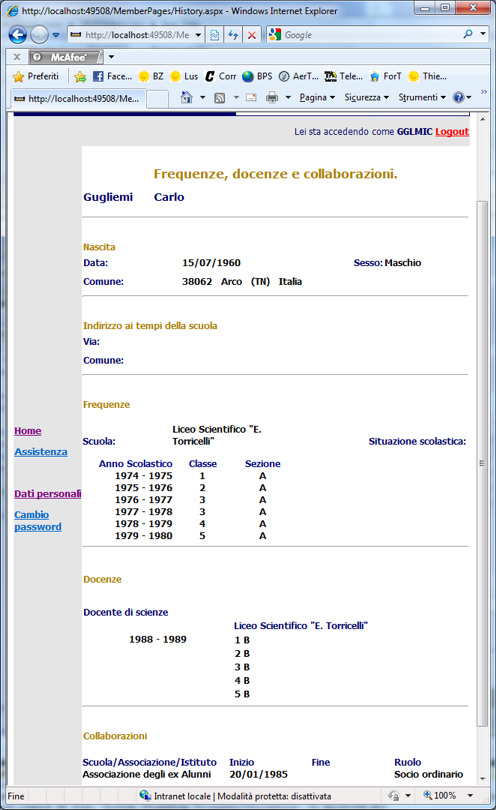Open the Dati personali sidebar link

tap(48, 494)
